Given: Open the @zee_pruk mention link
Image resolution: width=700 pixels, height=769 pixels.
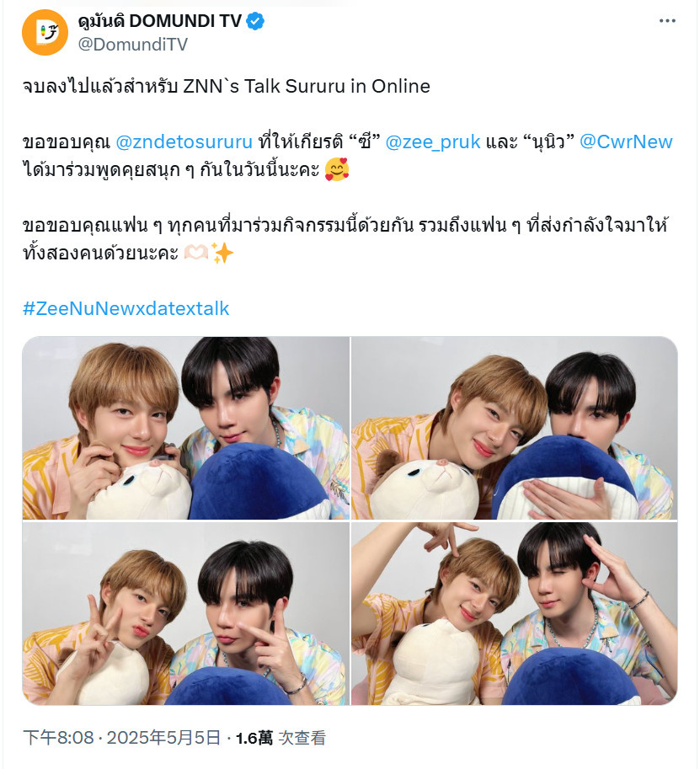Looking at the screenshot, I should [x=433, y=142].
